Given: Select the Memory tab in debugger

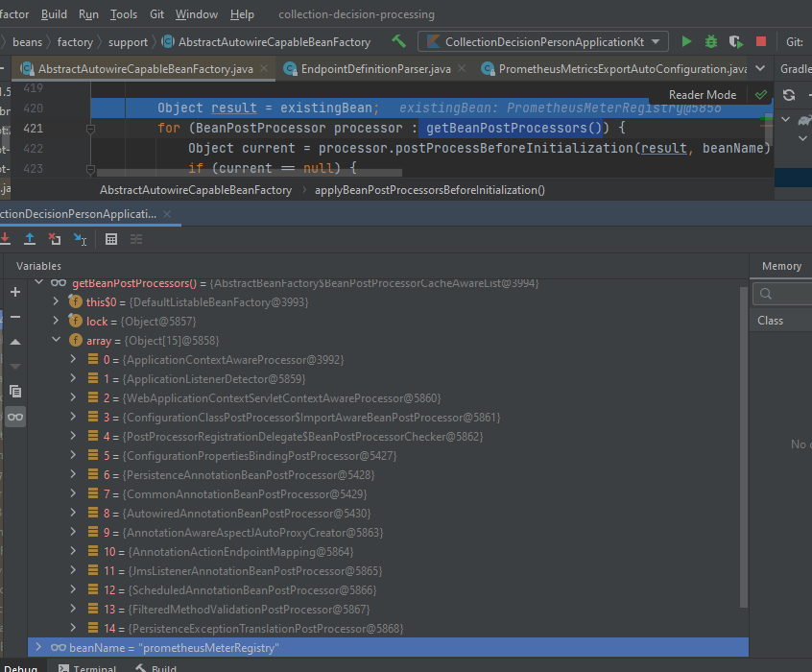Looking at the screenshot, I should (x=781, y=266).
